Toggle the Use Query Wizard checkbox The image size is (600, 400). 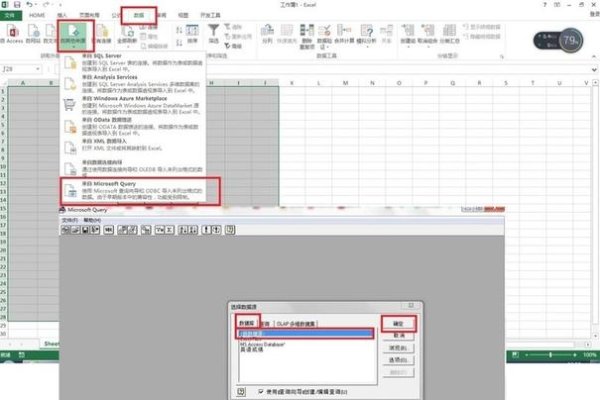tap(261, 392)
